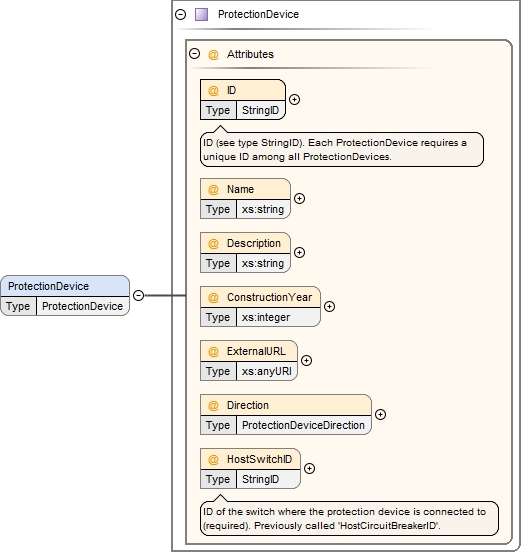The width and height of the screenshot is (522, 553).
Task: Collapse the Attributes group
Action: click(x=194, y=54)
